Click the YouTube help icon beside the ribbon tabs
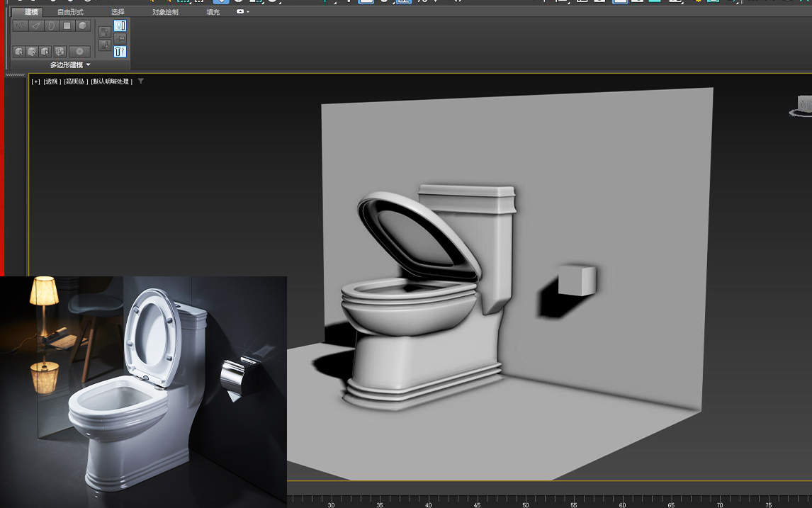The width and height of the screenshot is (812, 508). click(x=240, y=12)
